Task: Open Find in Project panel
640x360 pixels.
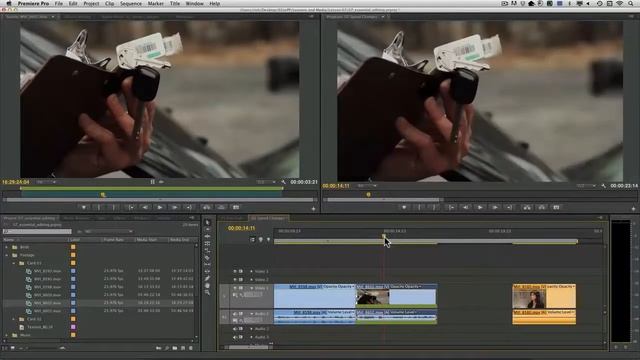Action: tap(167, 348)
